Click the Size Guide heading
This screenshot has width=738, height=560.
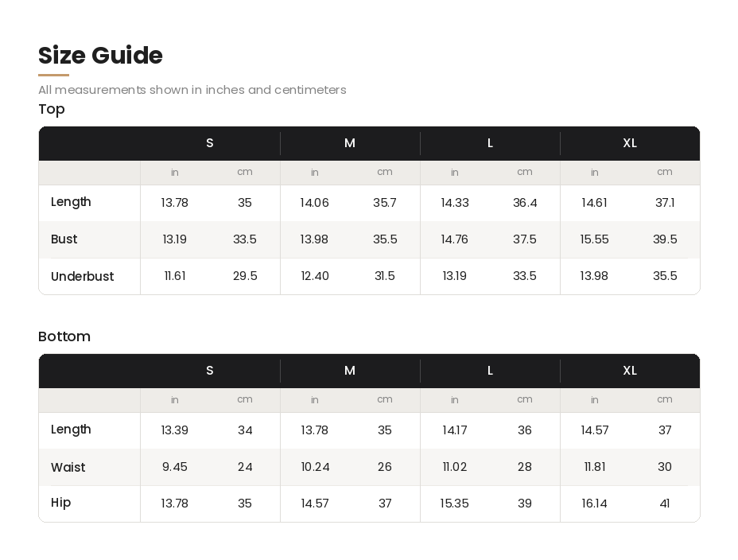tap(100, 56)
